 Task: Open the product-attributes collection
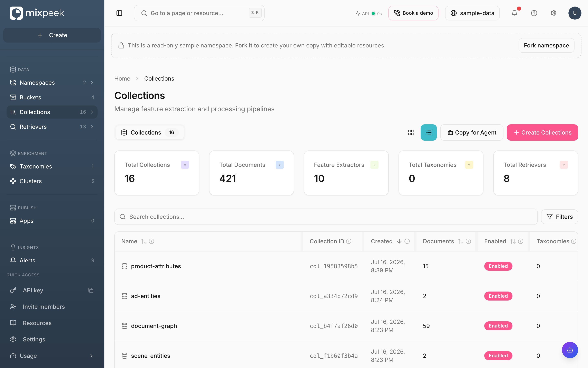pyautogui.click(x=156, y=266)
